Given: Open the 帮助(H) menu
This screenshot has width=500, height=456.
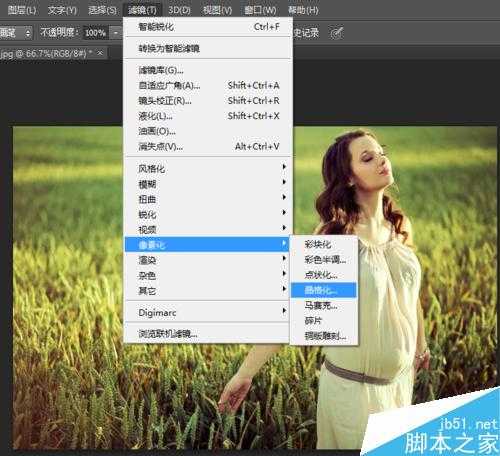Looking at the screenshot, I should [x=303, y=10].
